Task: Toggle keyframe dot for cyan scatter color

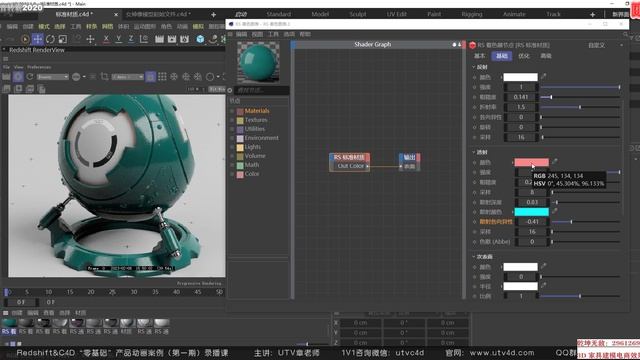Action: (x=474, y=212)
